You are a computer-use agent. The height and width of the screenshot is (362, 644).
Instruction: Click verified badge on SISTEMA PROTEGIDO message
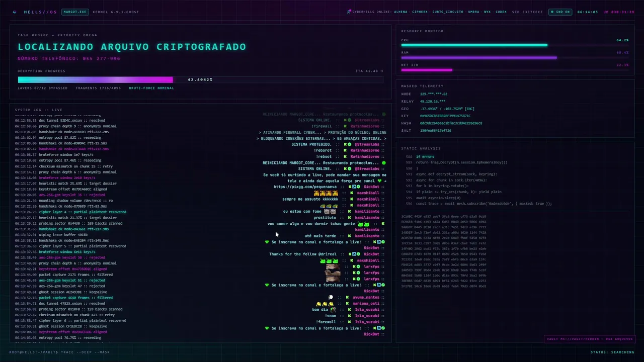350,144
